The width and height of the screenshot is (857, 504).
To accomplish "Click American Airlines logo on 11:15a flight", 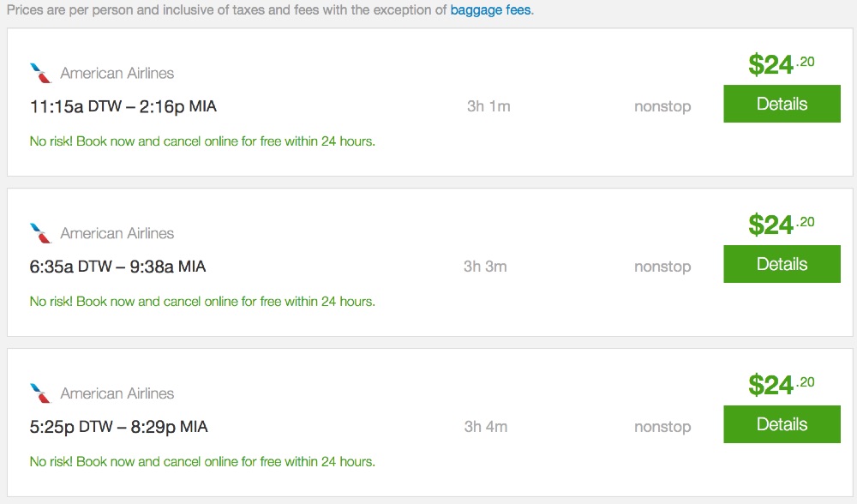I will 40,73.
